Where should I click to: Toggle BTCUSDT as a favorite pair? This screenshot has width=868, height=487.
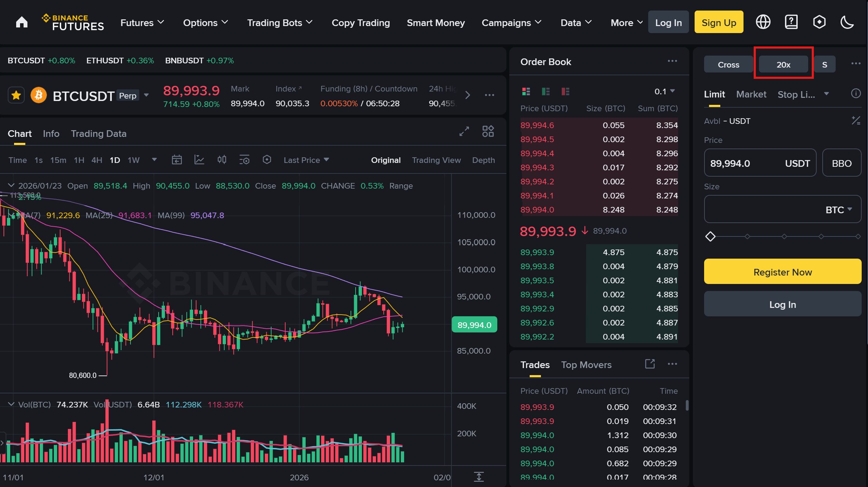pos(16,95)
